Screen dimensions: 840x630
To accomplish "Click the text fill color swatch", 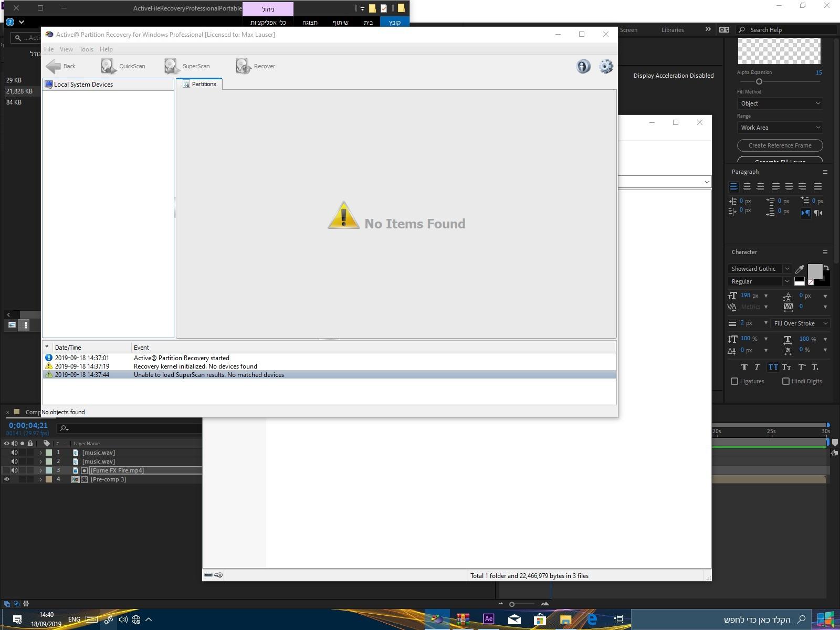I will coord(815,271).
